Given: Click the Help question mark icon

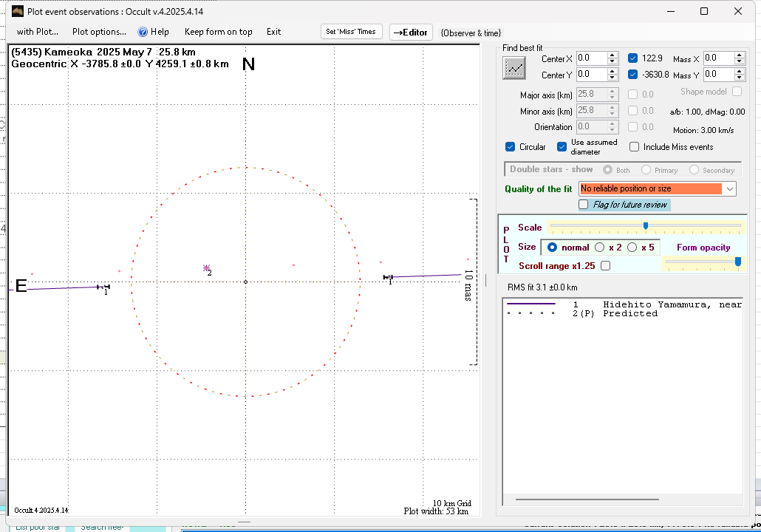Looking at the screenshot, I should coord(143,32).
